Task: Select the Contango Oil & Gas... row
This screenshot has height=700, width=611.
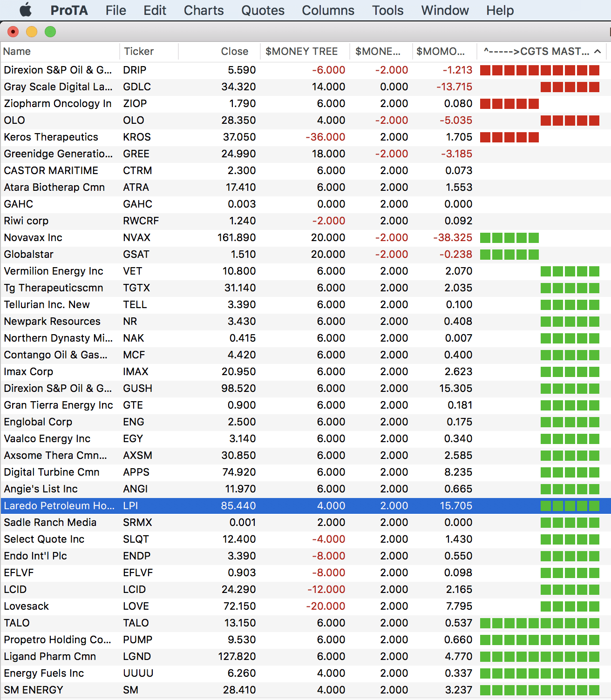Action: tap(305, 355)
